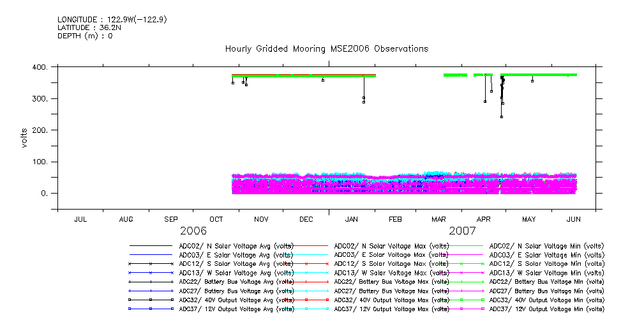This screenshot has height=322, width=644.
Task: Click the FEB month label on the time axis
Action: (x=395, y=220)
